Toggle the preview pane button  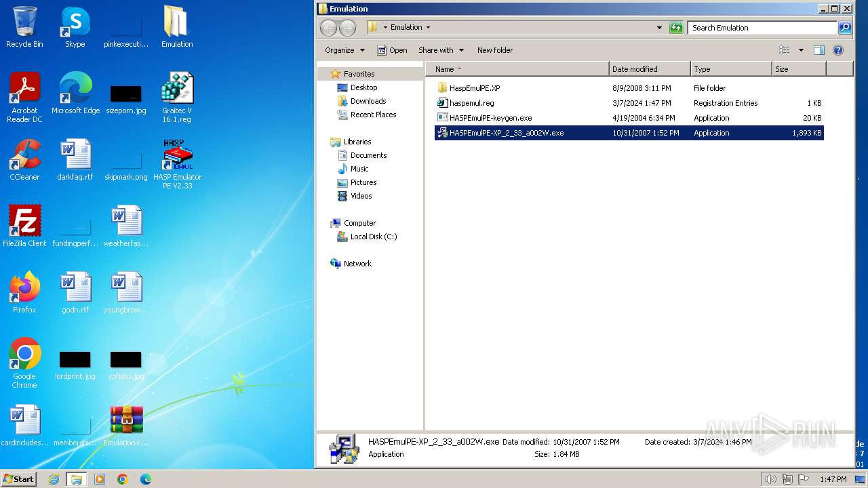point(818,50)
